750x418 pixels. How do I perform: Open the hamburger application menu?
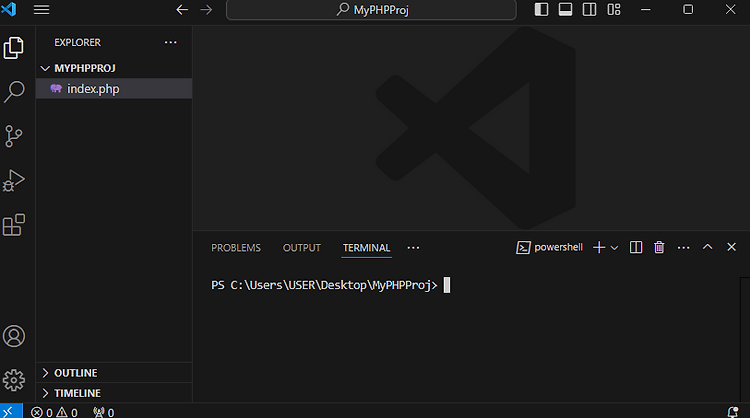pos(42,10)
